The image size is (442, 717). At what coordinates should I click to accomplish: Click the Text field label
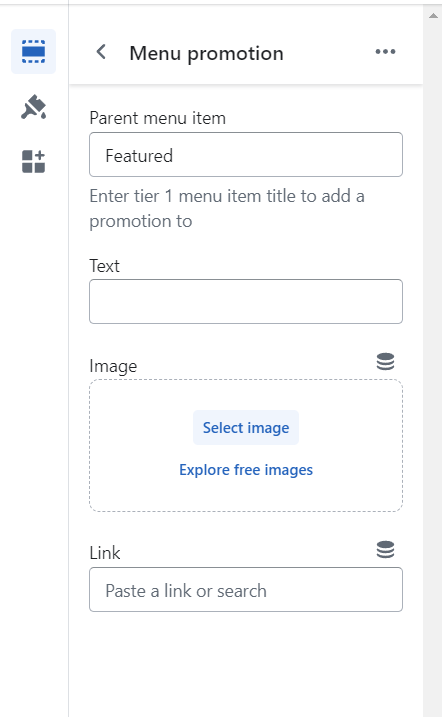point(105,266)
